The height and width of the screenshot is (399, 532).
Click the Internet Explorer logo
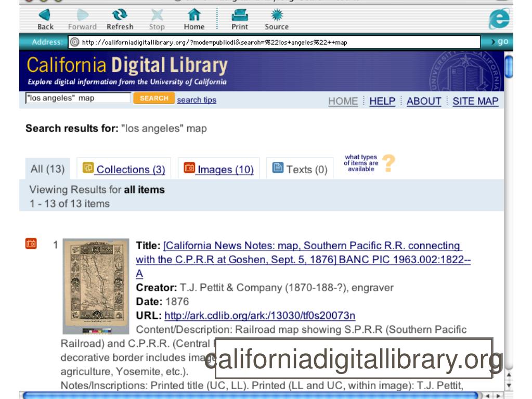[x=499, y=19]
